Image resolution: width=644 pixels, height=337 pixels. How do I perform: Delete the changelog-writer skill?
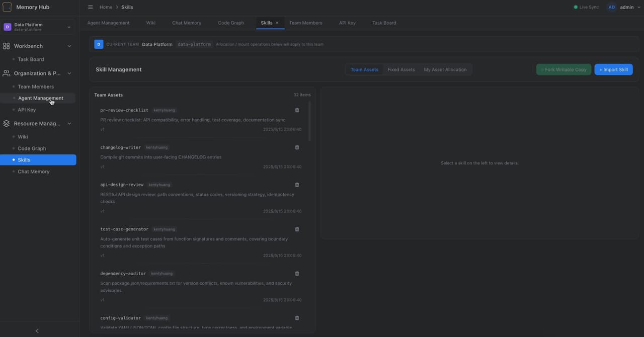[297, 147]
